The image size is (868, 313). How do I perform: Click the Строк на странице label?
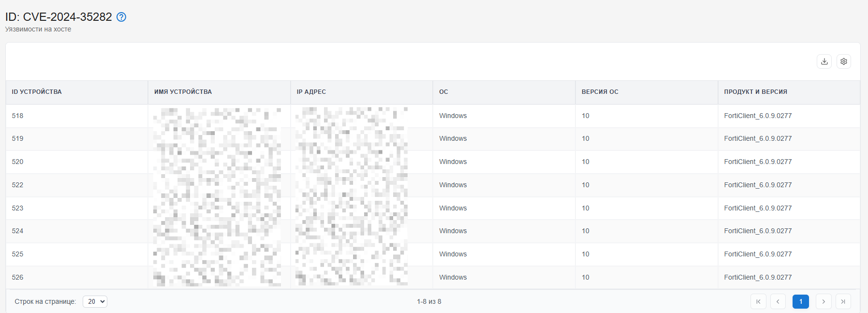[45, 301]
